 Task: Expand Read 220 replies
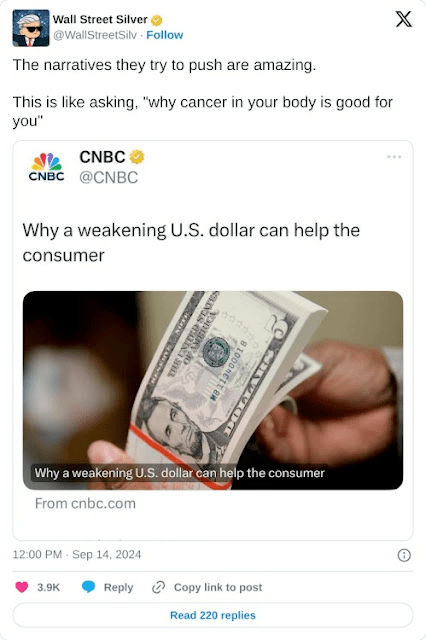(x=213, y=615)
